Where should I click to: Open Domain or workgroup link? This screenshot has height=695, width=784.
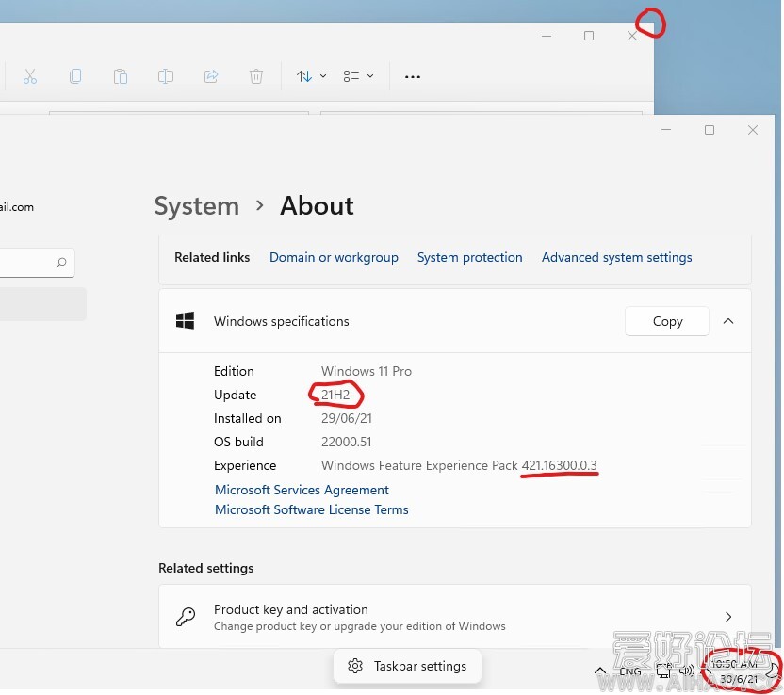coord(334,257)
